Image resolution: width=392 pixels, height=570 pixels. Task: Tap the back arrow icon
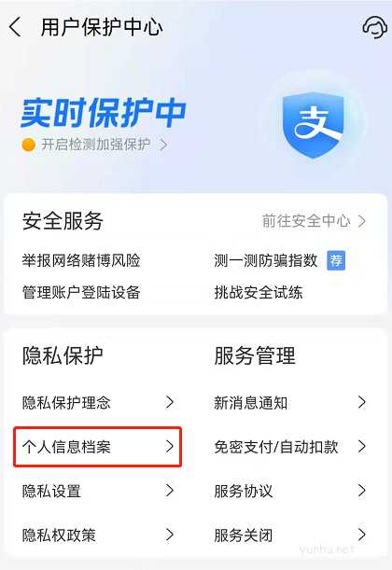tap(15, 27)
